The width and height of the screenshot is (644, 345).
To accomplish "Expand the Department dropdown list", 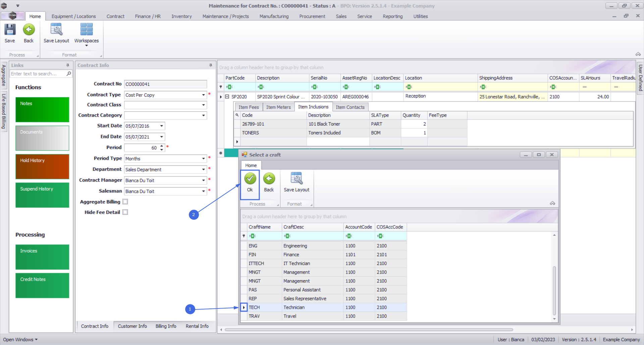I will pos(203,169).
